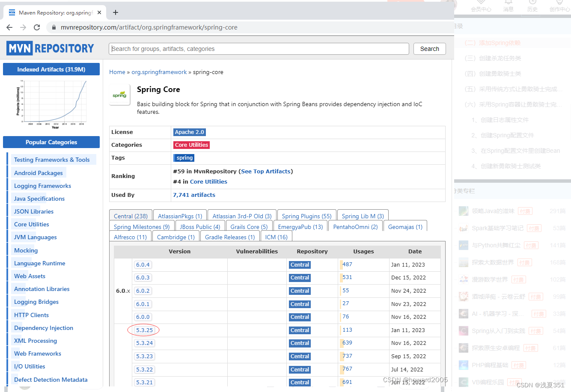The width and height of the screenshot is (571, 392).
Task: Click Central badge for version 5.3.25
Action: coord(300,330)
